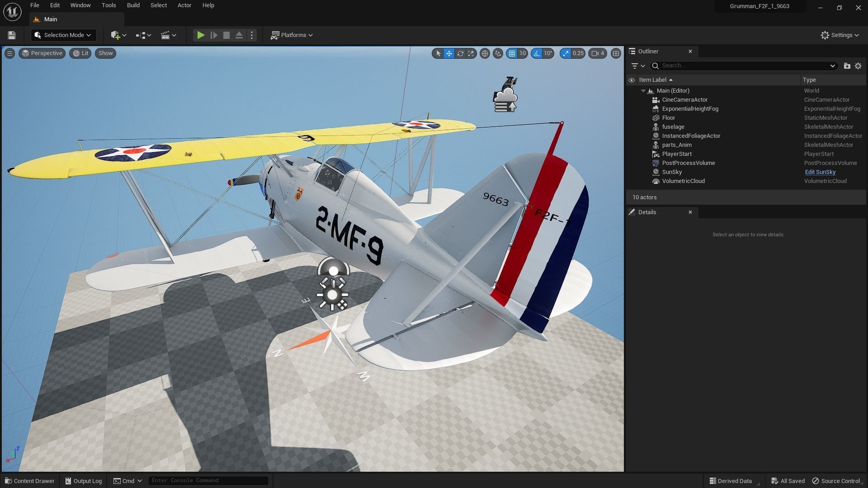This screenshot has width=868, height=488.
Task: Select PostProcessVolume in Outliner
Action: (688, 163)
